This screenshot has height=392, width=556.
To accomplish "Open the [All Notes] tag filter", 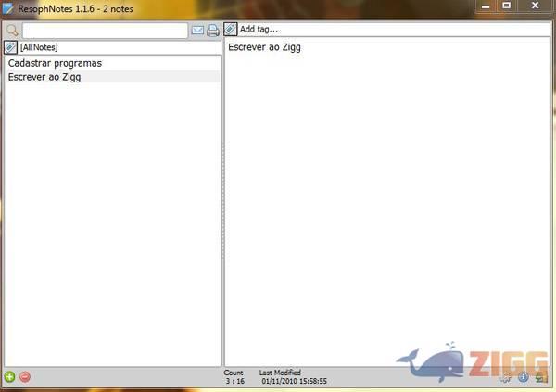I will (x=39, y=46).
